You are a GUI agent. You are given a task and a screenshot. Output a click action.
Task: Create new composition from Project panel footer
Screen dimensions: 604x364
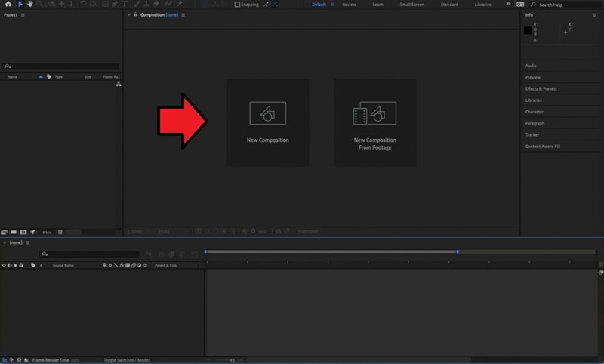[x=23, y=232]
